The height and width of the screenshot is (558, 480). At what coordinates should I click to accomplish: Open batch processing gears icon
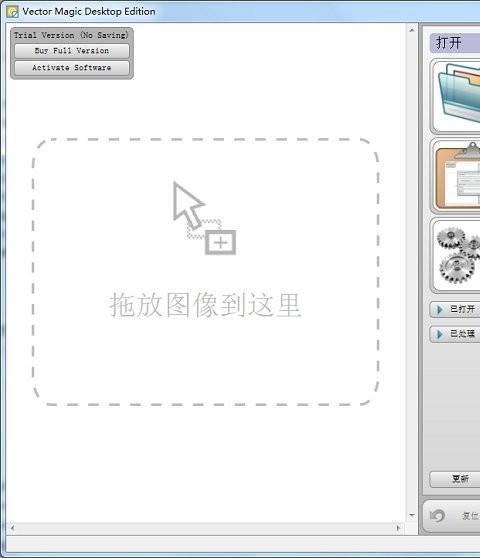point(458,255)
